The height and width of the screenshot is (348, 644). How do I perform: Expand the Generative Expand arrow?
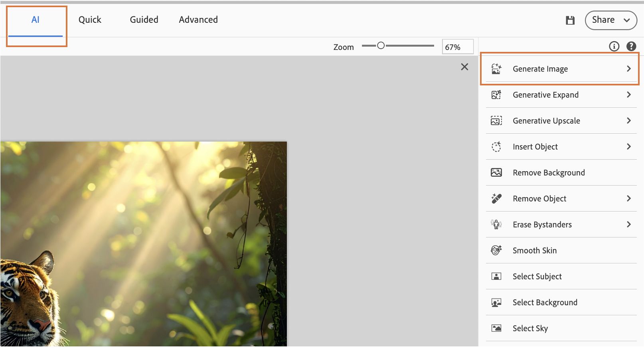point(629,95)
